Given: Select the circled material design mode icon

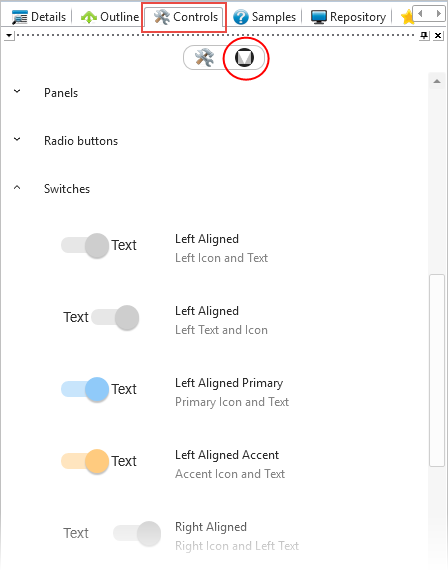Looking at the screenshot, I should click(244, 58).
